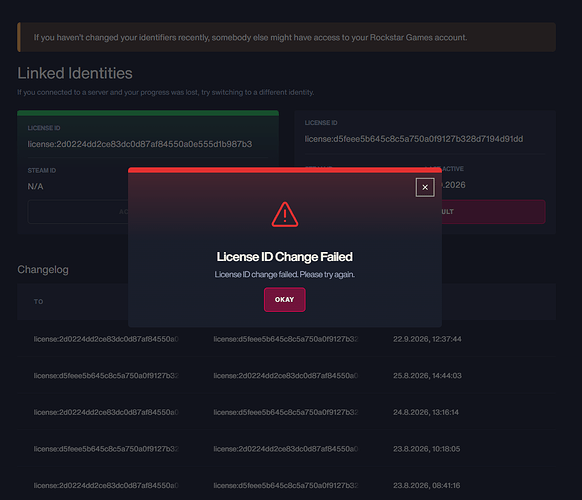The width and height of the screenshot is (582, 500).
Task: Click the second-column license in 10:18:05 row
Action: pyautogui.click(x=286, y=449)
